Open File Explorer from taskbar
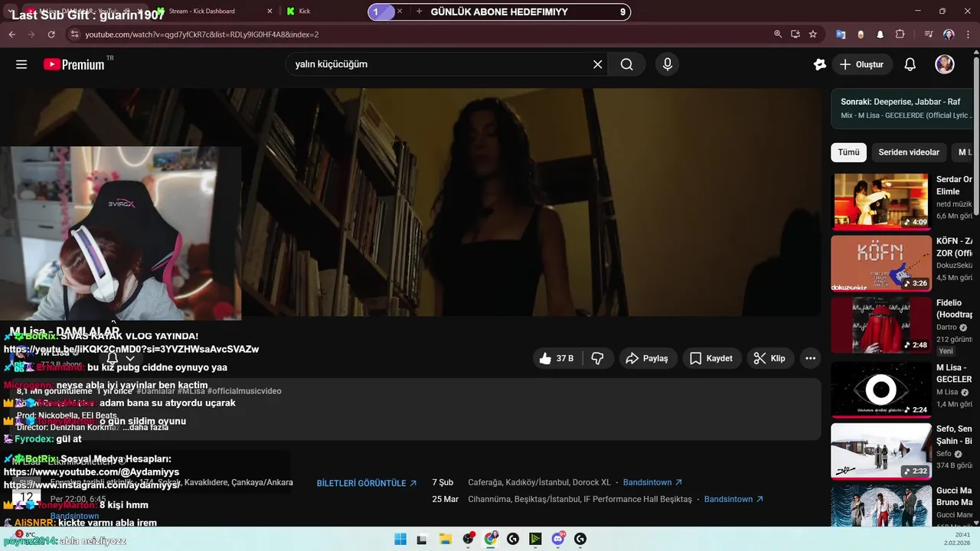This screenshot has height=551, width=980. pos(444,539)
